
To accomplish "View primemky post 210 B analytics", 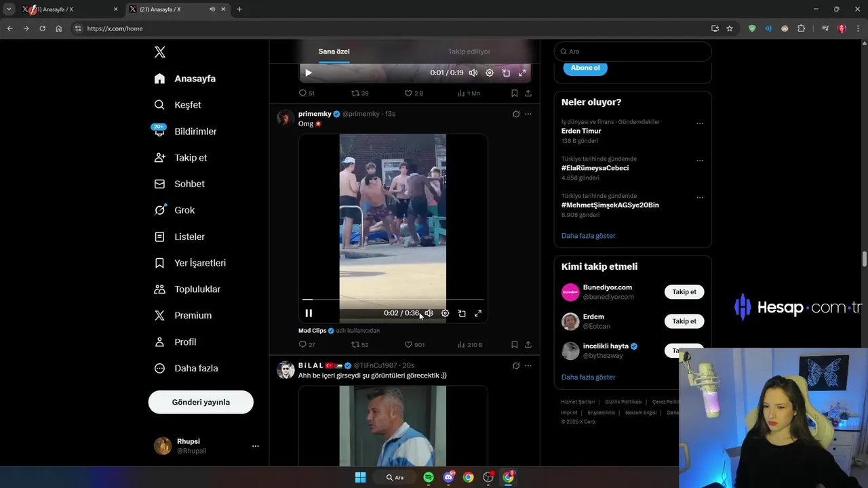I will pos(470,344).
